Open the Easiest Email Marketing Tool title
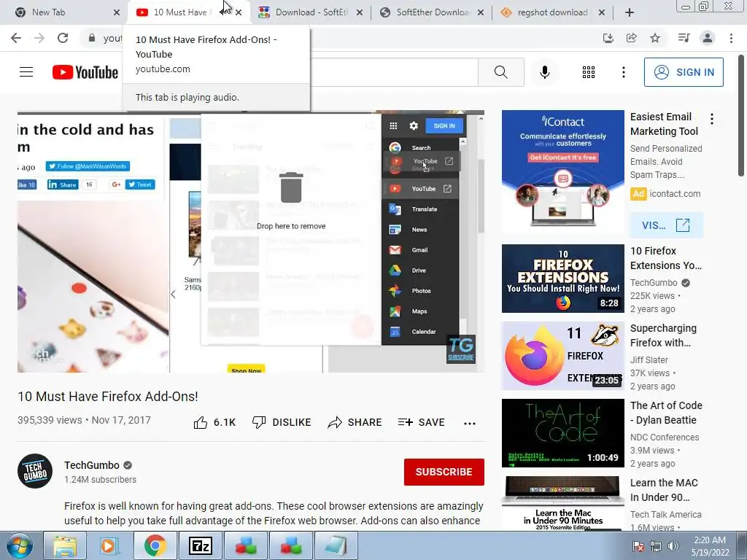747x560 pixels. (664, 124)
